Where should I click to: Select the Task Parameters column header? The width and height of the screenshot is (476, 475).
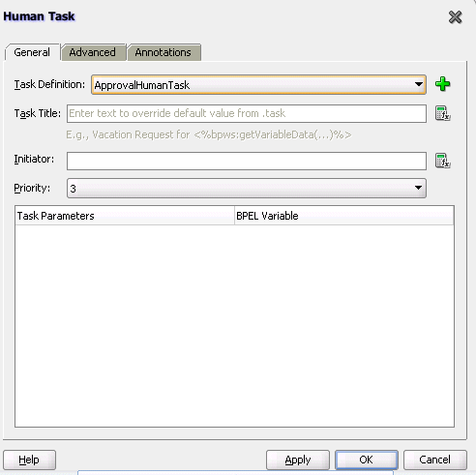[x=125, y=216]
